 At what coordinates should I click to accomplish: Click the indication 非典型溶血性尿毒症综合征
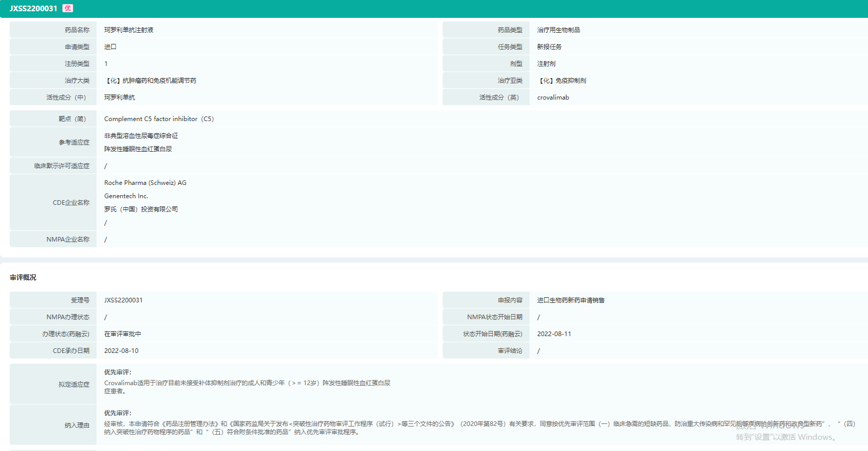(141, 136)
